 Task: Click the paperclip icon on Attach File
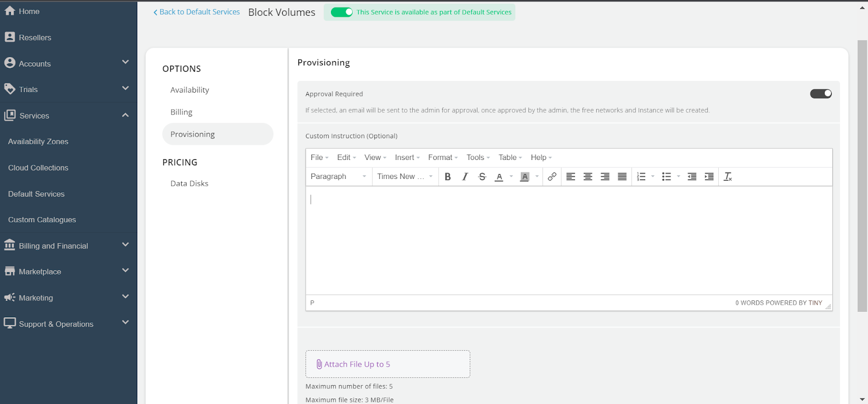coord(319,364)
